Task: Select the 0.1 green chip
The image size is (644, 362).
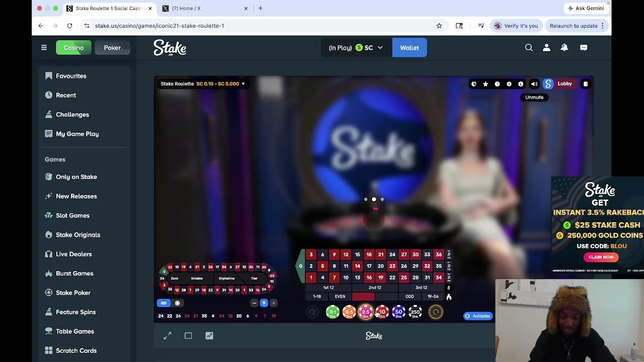Action: 333,312
